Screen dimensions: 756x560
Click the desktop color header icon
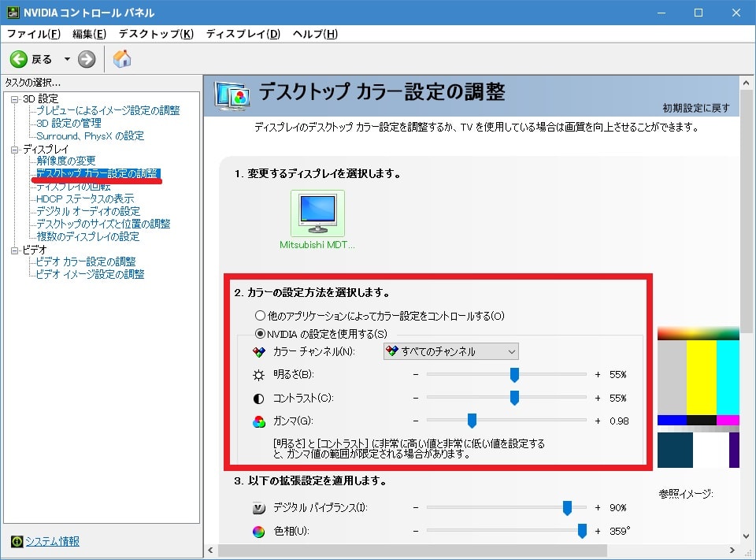233,95
